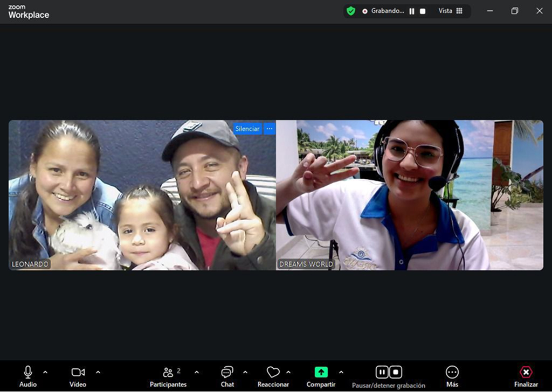Viewport: 552px width, 392px height.
Task: Click the green Compartir screen share icon
Action: (321, 372)
